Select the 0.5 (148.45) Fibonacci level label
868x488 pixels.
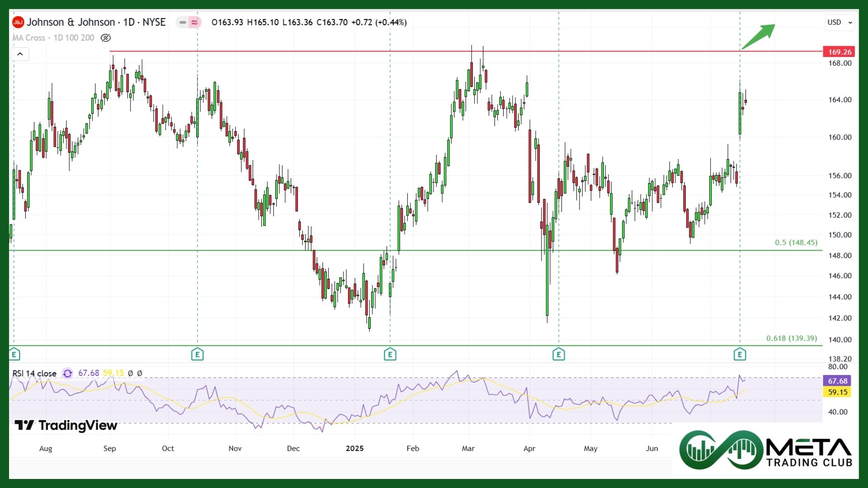point(796,243)
